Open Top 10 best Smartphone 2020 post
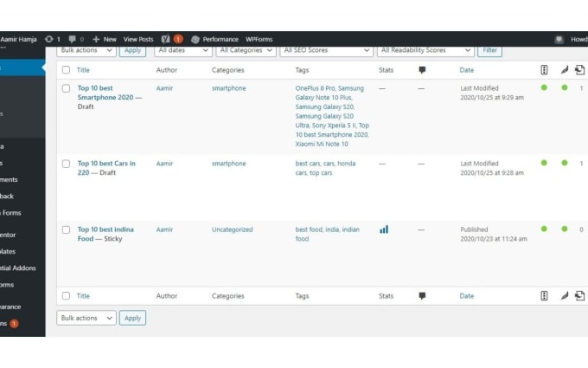588x368 pixels. tap(105, 93)
